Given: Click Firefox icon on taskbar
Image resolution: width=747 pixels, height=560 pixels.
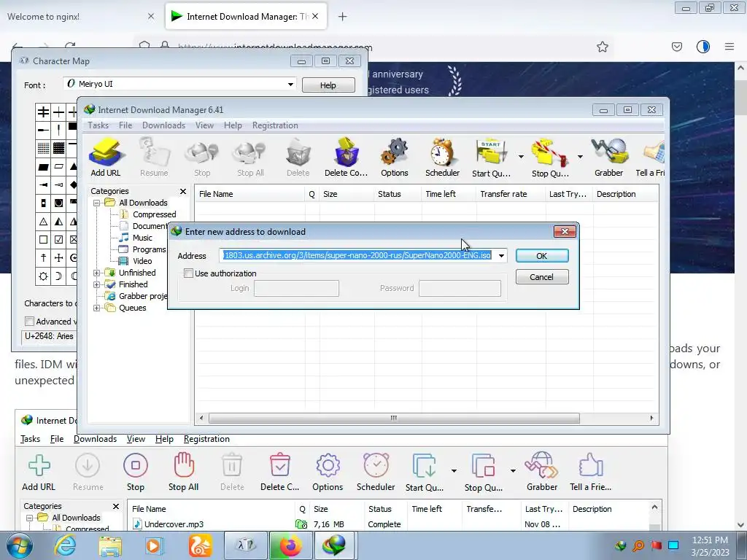Looking at the screenshot, I should click(x=290, y=545).
